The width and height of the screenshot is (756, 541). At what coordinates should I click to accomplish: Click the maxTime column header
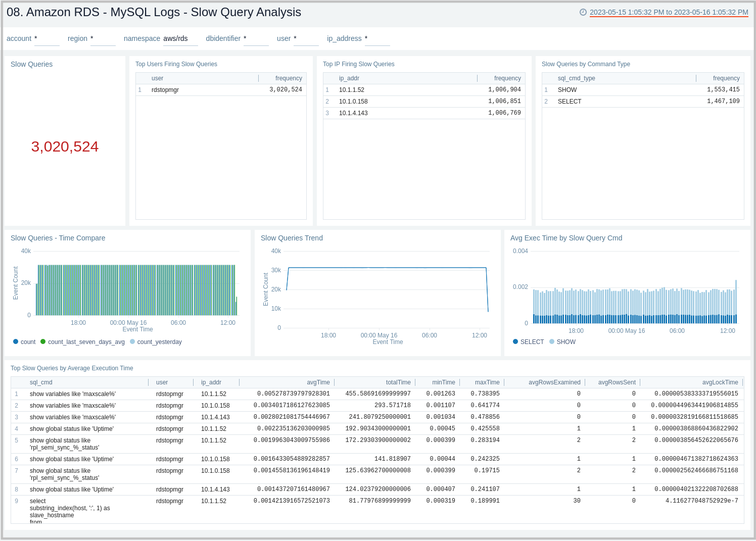click(x=487, y=382)
